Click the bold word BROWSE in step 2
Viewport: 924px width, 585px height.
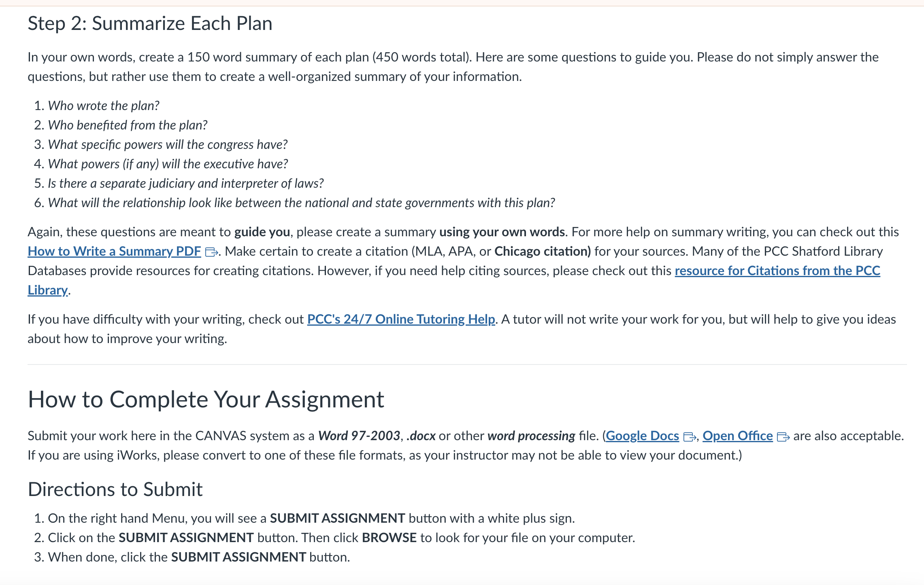389,538
